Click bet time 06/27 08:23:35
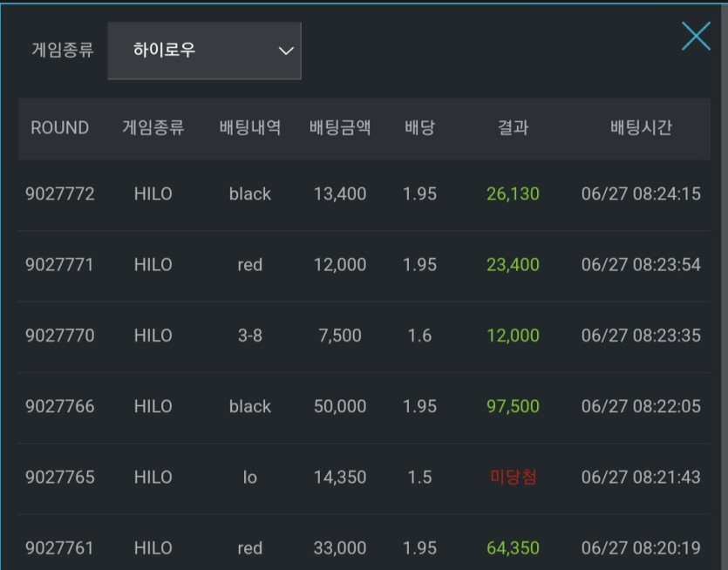 [641, 336]
